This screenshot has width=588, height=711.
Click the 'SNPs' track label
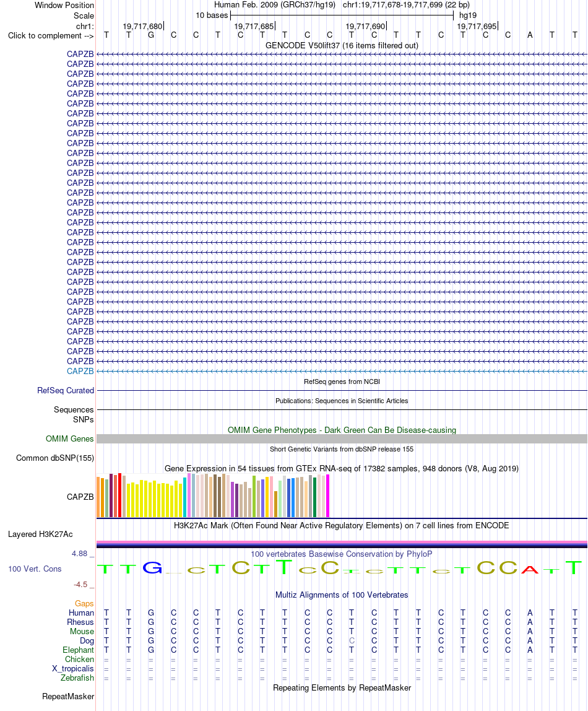coord(84,419)
